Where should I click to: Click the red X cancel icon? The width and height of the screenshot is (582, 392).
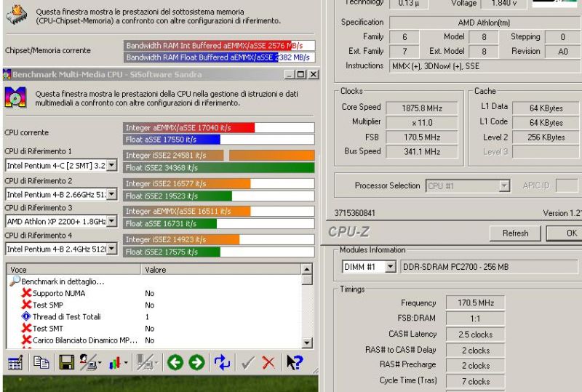pos(268,362)
